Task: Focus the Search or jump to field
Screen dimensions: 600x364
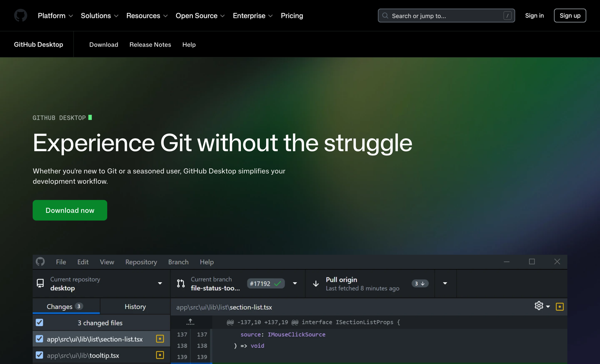Action: (447, 16)
